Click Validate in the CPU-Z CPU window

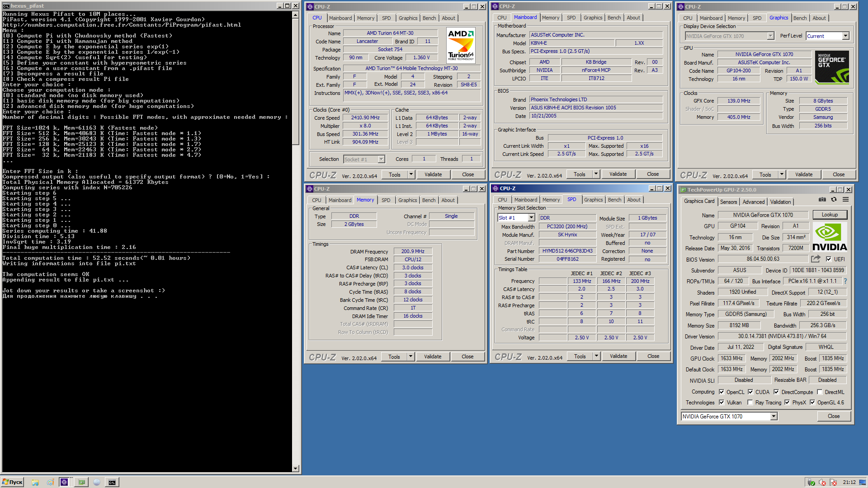pyautogui.click(x=433, y=174)
